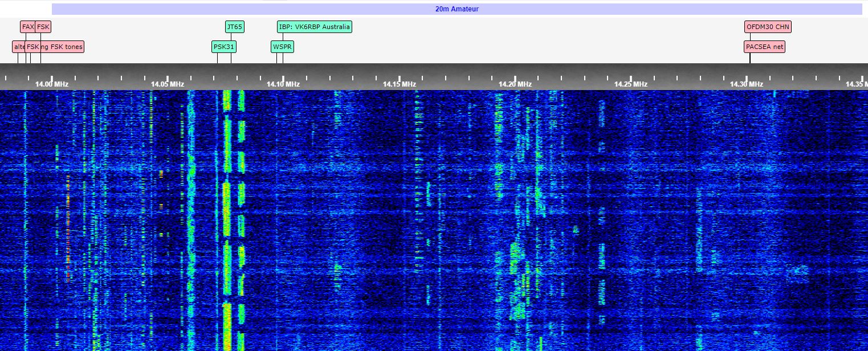The width and height of the screenshot is (868, 351).
Task: Tune to the JT65 frequency label
Action: (x=234, y=27)
